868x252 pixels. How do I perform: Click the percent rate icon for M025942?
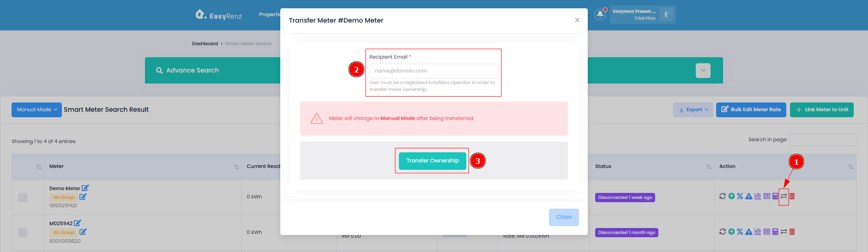click(x=740, y=232)
